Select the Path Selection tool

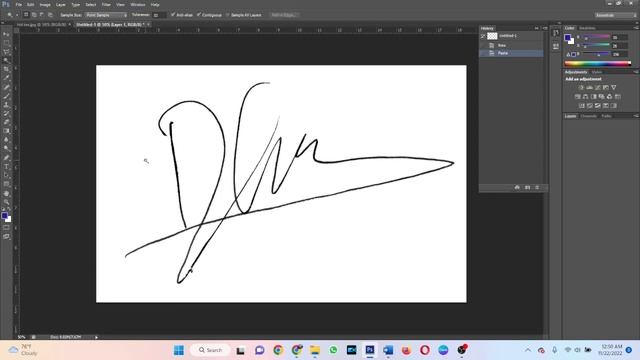point(6,176)
